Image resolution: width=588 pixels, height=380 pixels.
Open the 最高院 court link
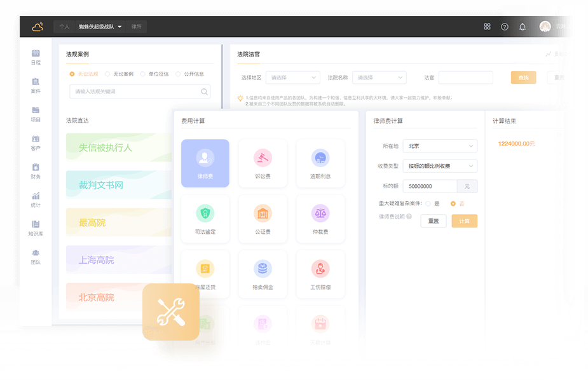pyautogui.click(x=120, y=222)
